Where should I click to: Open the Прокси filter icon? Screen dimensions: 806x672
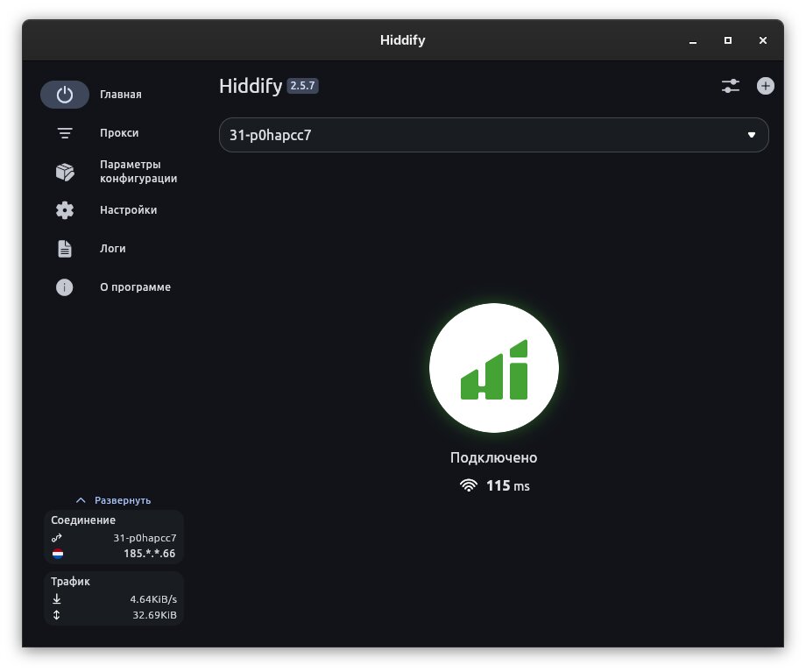(65, 133)
